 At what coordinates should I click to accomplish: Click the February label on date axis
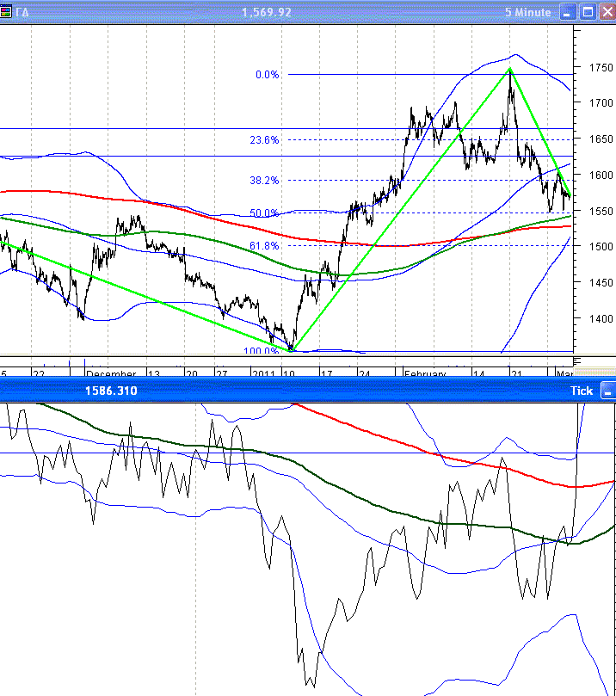pyautogui.click(x=426, y=374)
